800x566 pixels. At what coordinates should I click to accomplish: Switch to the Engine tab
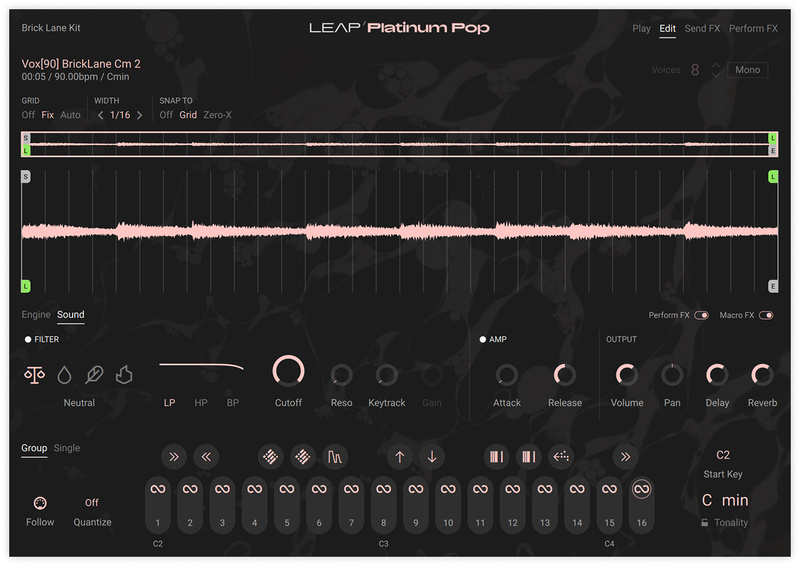[36, 315]
